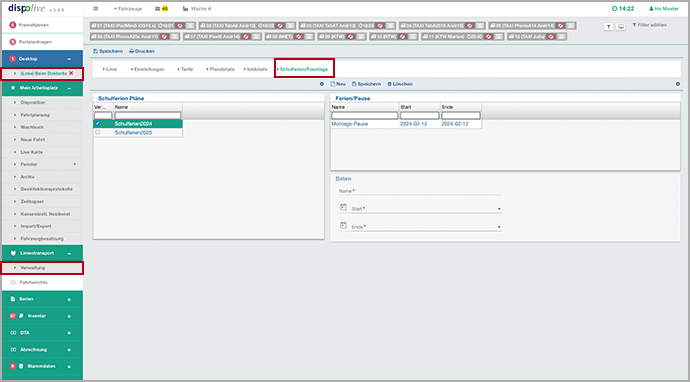Expand the Ende date dropdown arrow
The image size is (690, 382).
pos(499,227)
